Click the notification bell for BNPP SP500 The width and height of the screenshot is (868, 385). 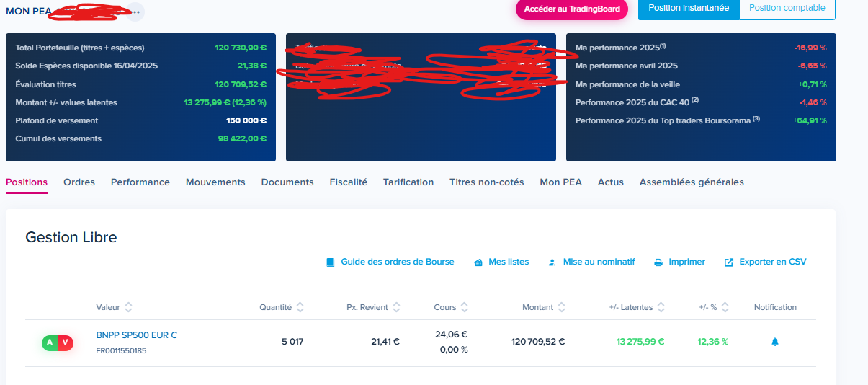tap(775, 342)
